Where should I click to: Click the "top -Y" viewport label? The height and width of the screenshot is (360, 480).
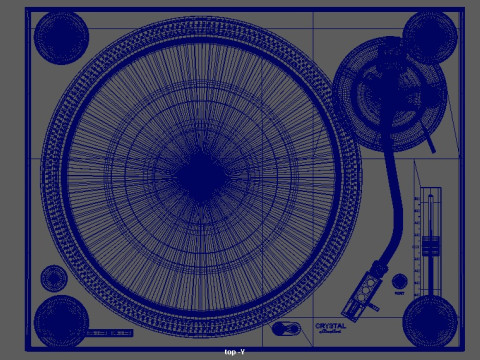[x=235, y=352]
